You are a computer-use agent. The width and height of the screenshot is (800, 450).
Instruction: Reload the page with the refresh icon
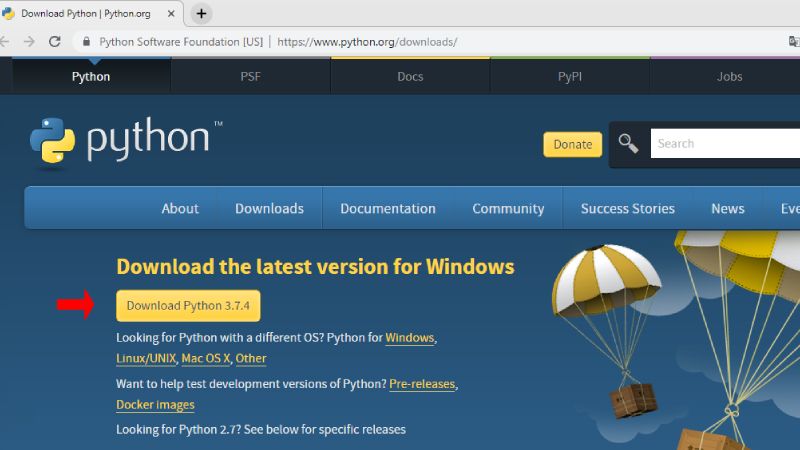(x=55, y=41)
